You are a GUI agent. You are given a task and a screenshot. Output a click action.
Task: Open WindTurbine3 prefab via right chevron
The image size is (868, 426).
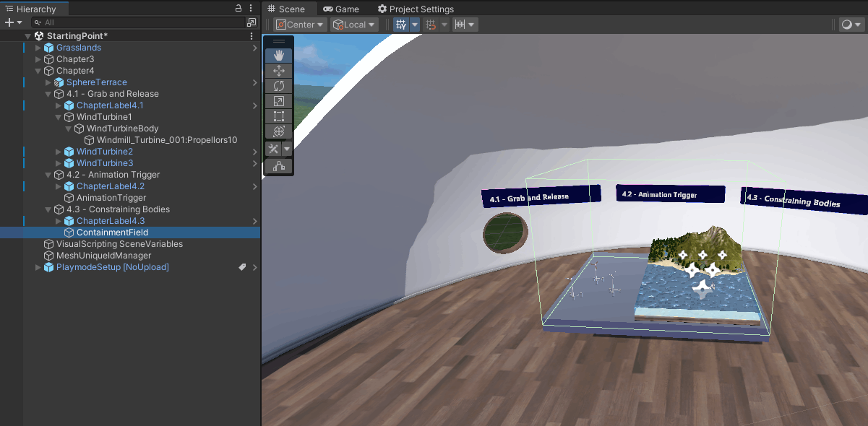point(254,163)
